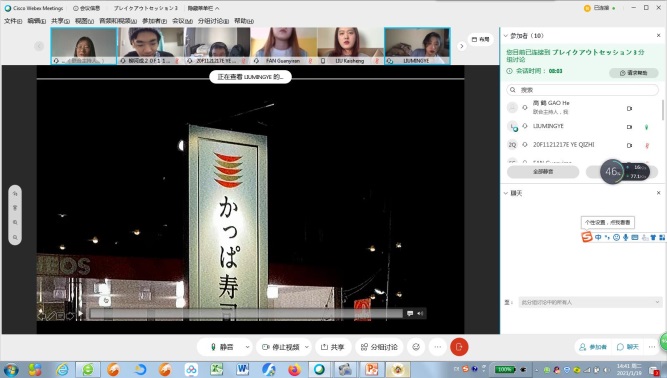Click the 共享 share button
Viewport: 667px width, 378px height.
(332, 347)
